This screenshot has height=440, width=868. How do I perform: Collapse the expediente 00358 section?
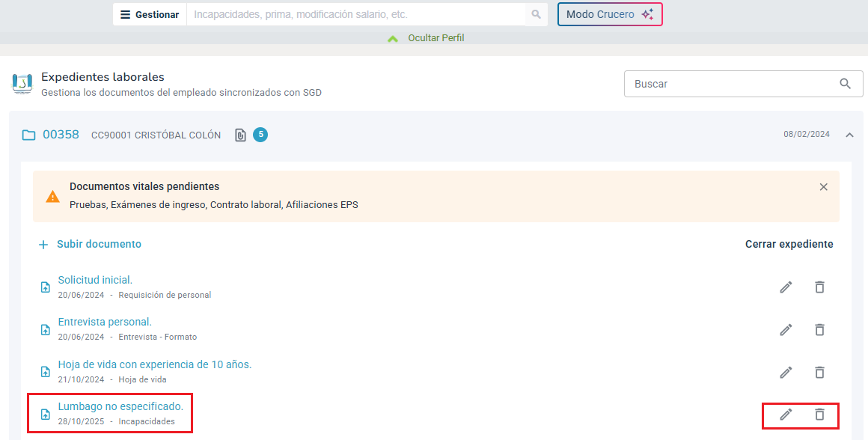coord(849,135)
